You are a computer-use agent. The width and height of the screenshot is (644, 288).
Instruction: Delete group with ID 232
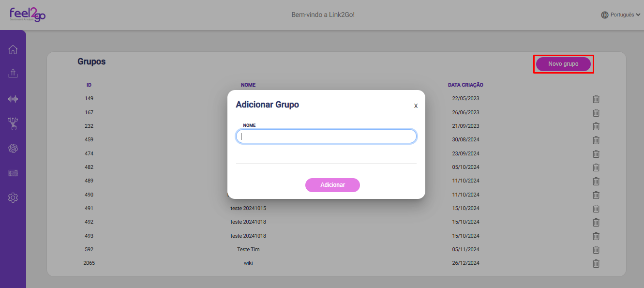(596, 126)
